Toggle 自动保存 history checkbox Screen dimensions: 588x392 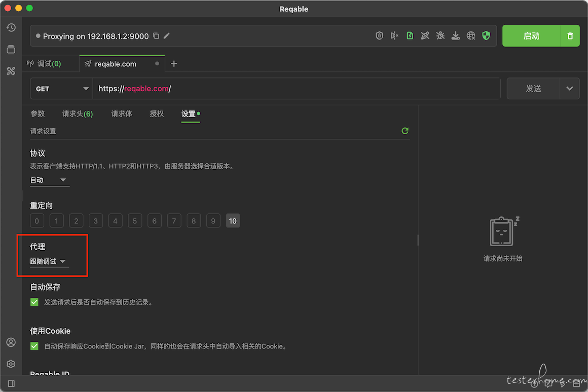click(34, 302)
